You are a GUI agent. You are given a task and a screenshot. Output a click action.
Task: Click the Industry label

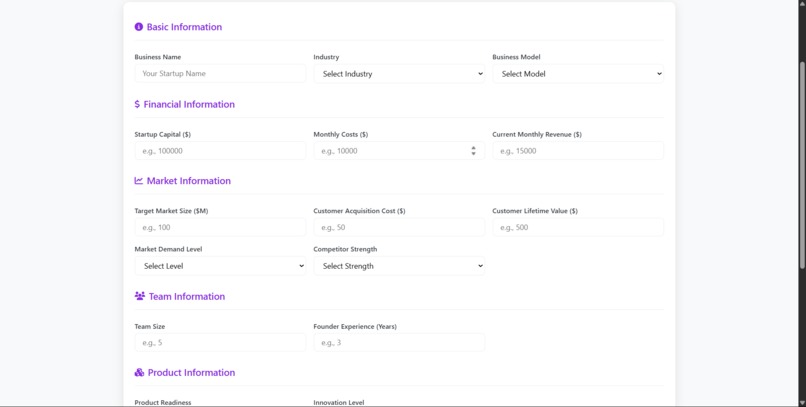pyautogui.click(x=326, y=57)
